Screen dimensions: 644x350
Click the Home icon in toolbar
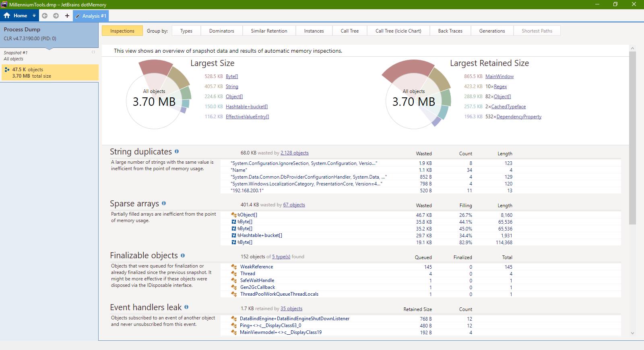7,16
